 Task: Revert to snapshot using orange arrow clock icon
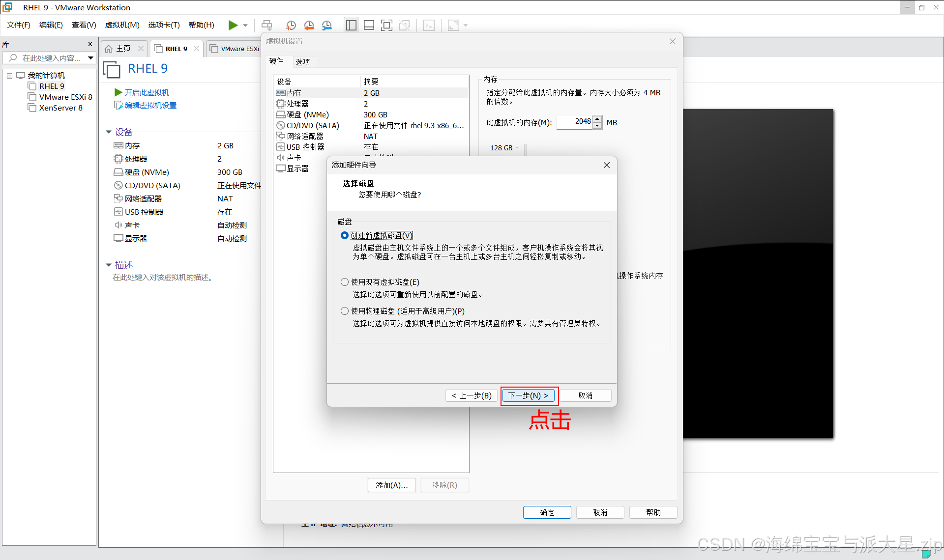[309, 25]
